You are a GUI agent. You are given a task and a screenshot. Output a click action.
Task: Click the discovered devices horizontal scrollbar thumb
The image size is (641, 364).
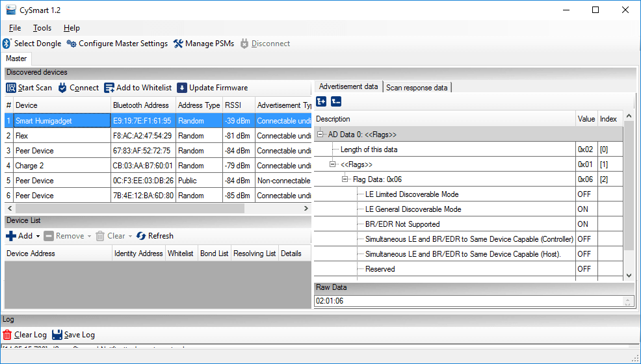129,209
